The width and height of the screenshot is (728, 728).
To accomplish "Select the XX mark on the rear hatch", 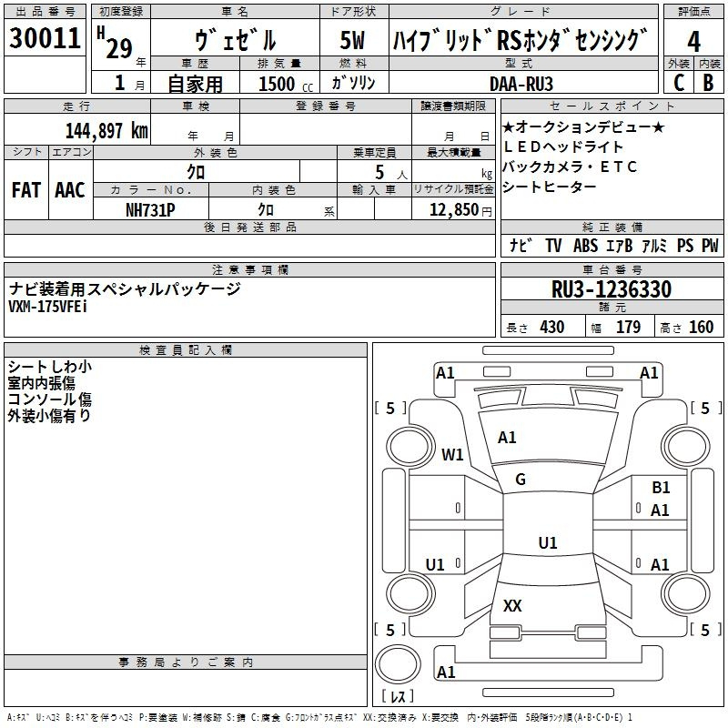I will point(512,605).
